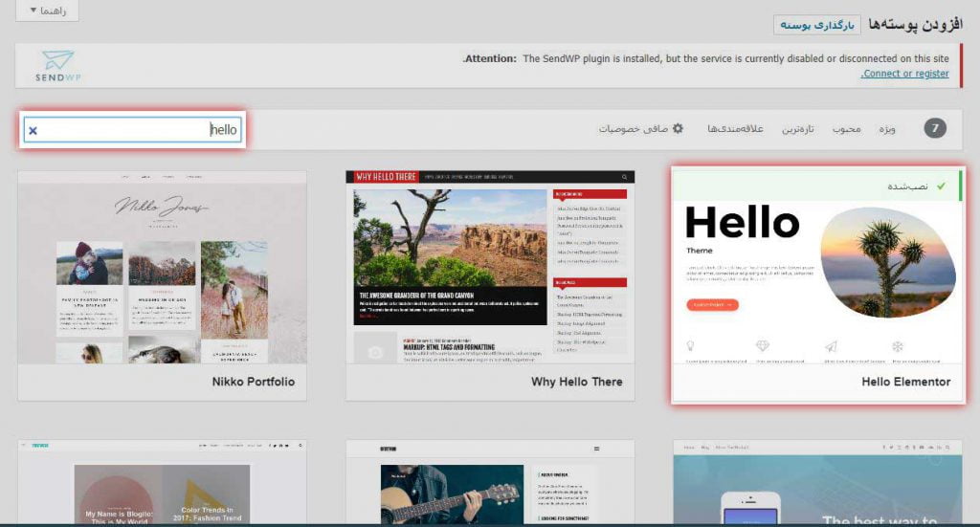980x527 pixels.
Task: Clear the search field with the X icon
Action: pos(33,130)
